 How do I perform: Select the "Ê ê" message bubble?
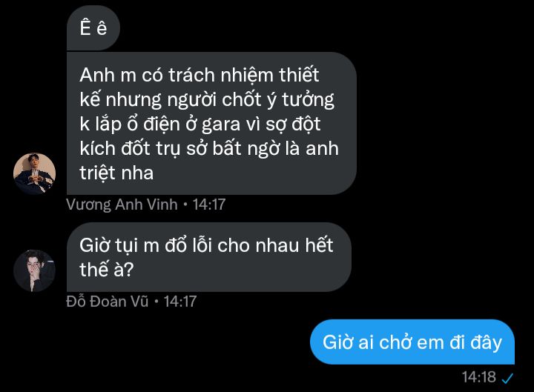tap(93, 28)
